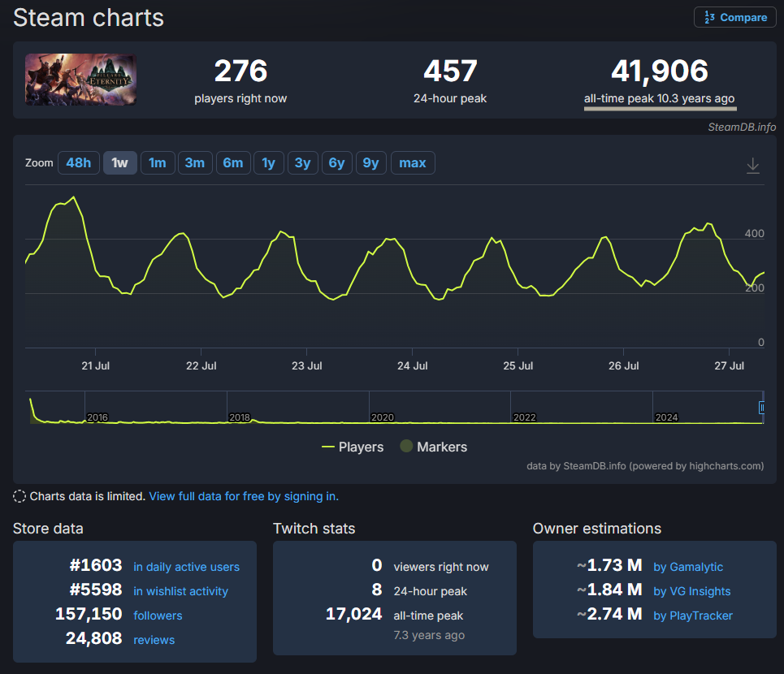Click the 17,024 Twitch all-time peak value

[353, 614]
